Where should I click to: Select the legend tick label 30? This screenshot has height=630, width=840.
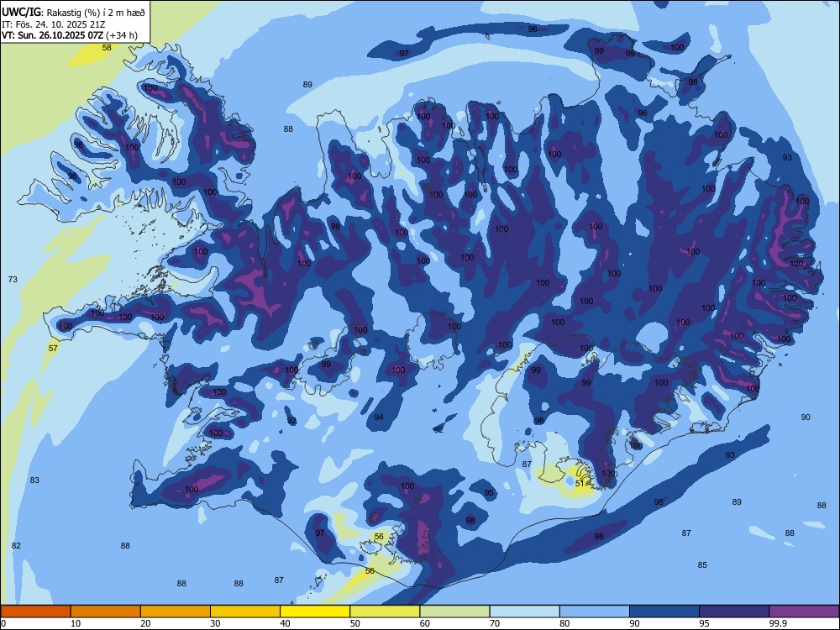tap(215, 623)
